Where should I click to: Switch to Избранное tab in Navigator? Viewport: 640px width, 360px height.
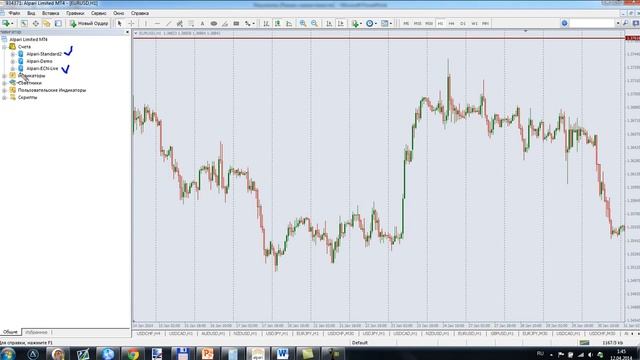[x=36, y=332]
